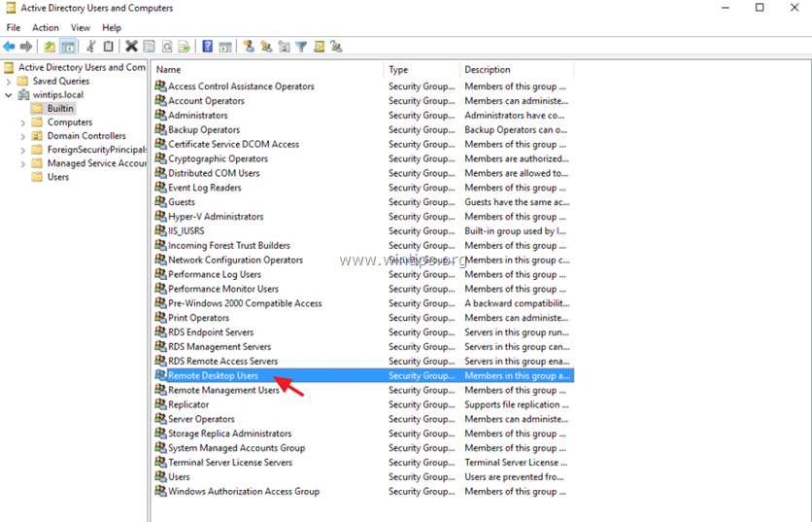
Task: Click the Administrators group icon
Action: pos(160,115)
